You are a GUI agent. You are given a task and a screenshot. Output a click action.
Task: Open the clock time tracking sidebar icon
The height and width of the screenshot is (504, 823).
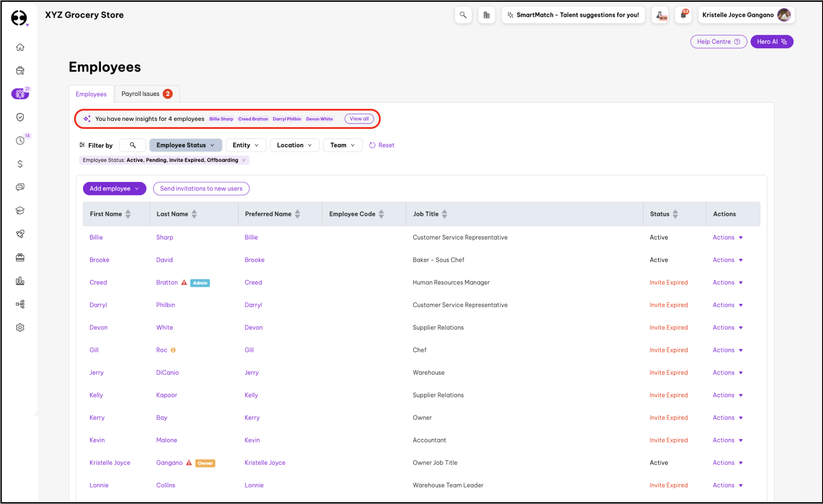pos(20,140)
